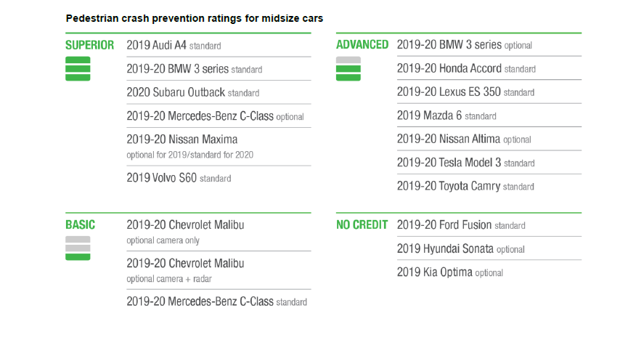Select the NO CREDIT rating heading

pos(362,224)
